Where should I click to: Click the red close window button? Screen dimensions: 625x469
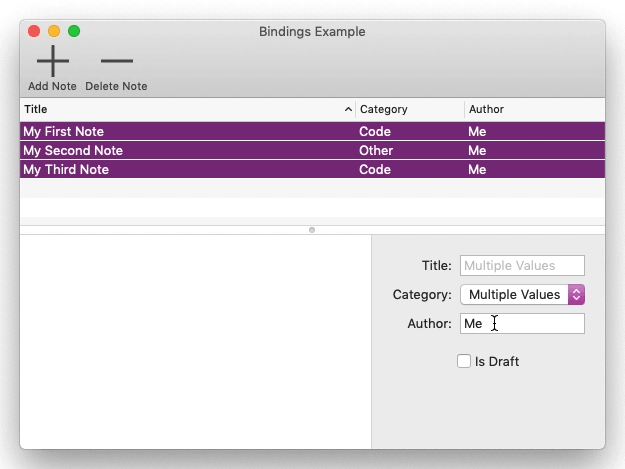(x=34, y=31)
